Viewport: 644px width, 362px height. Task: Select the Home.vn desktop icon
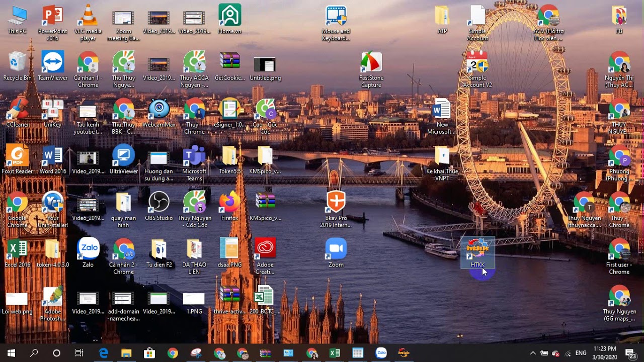(229, 19)
